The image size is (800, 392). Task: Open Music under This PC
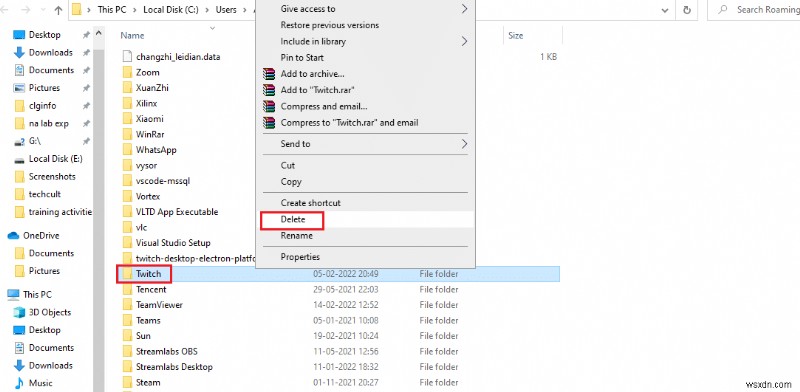[40, 383]
